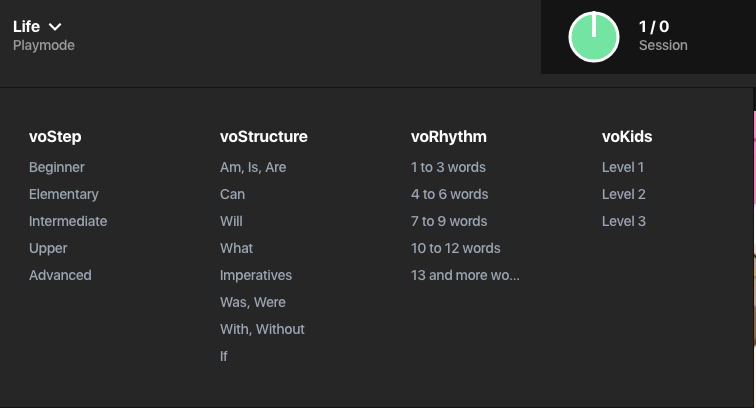The image size is (756, 408).
Task: Select Level 1 under voKids
Action: pyautogui.click(x=623, y=167)
